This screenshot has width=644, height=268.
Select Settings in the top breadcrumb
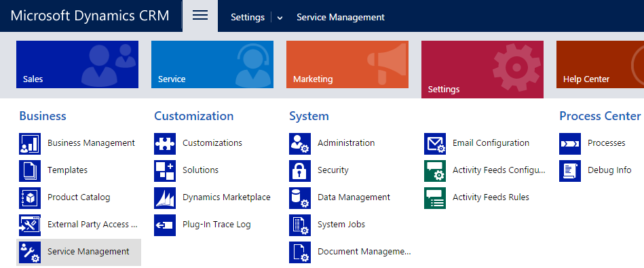pyautogui.click(x=248, y=17)
